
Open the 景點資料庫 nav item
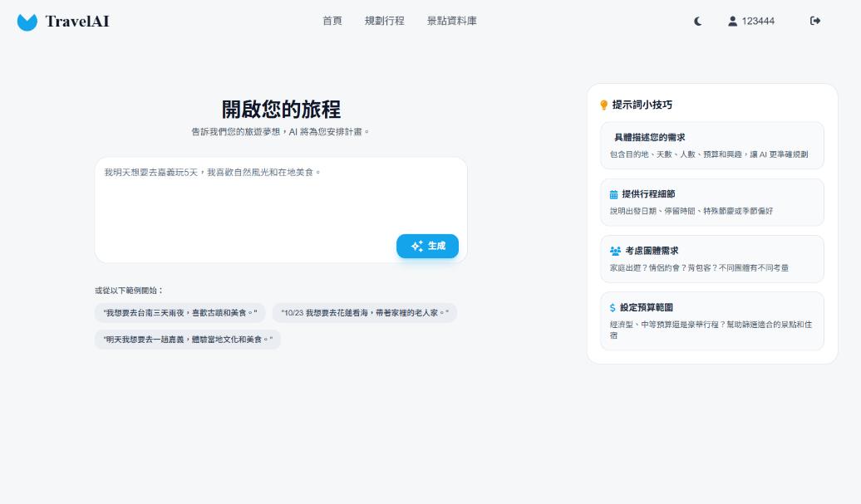(x=452, y=21)
